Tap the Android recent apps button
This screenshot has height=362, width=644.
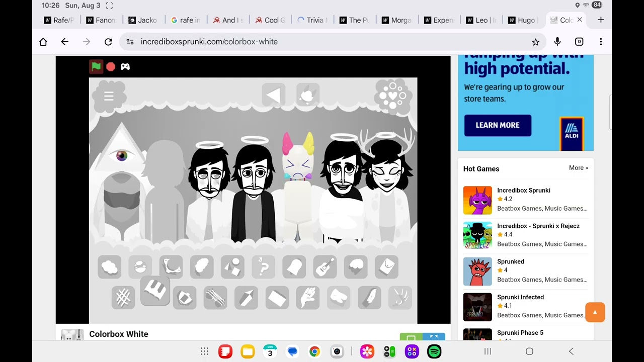coord(488,351)
